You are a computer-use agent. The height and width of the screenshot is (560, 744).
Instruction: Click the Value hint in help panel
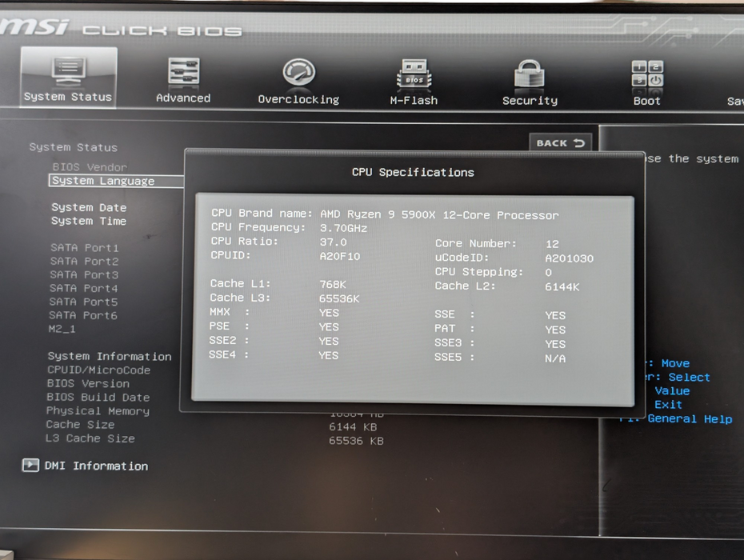click(x=672, y=391)
